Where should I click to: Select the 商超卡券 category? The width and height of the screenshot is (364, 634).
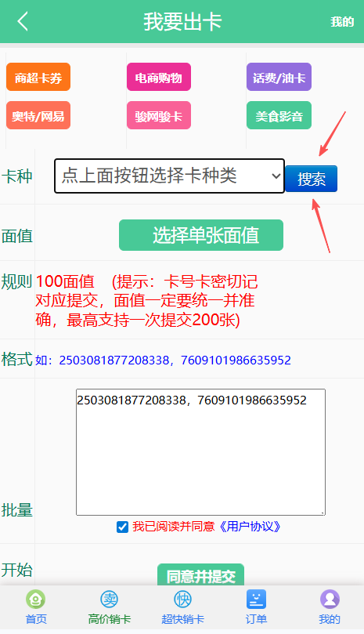coord(38,77)
